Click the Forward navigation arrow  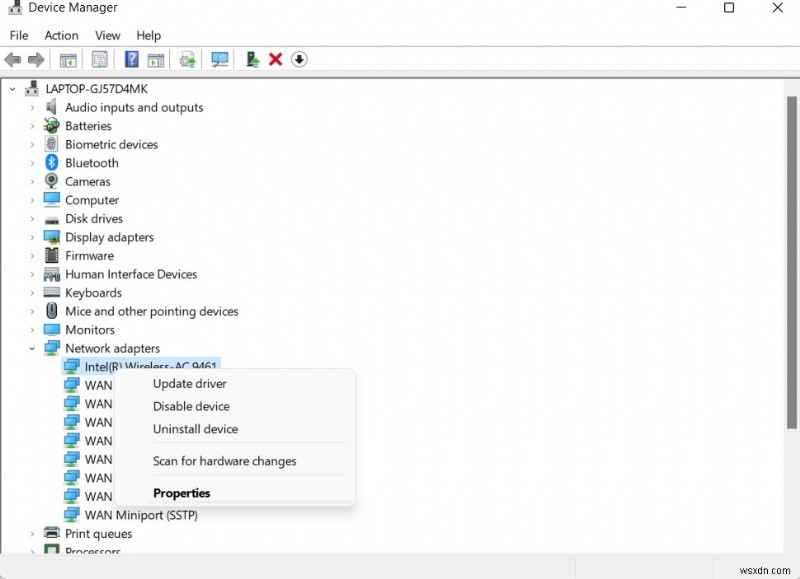coord(38,60)
